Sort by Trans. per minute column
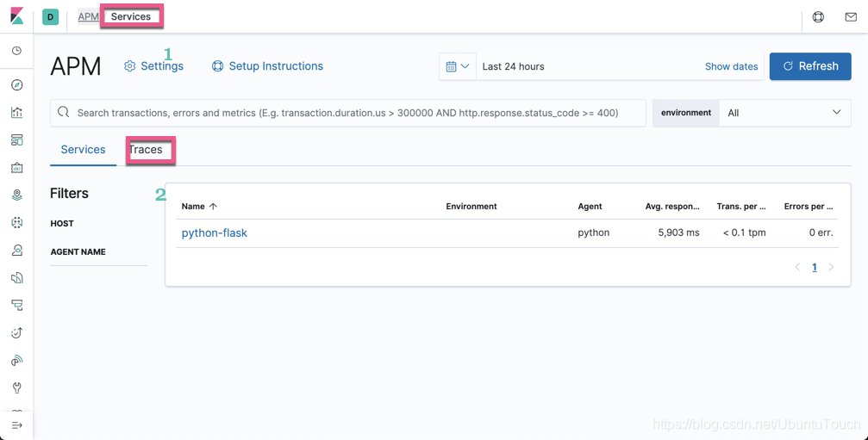 pyautogui.click(x=741, y=206)
